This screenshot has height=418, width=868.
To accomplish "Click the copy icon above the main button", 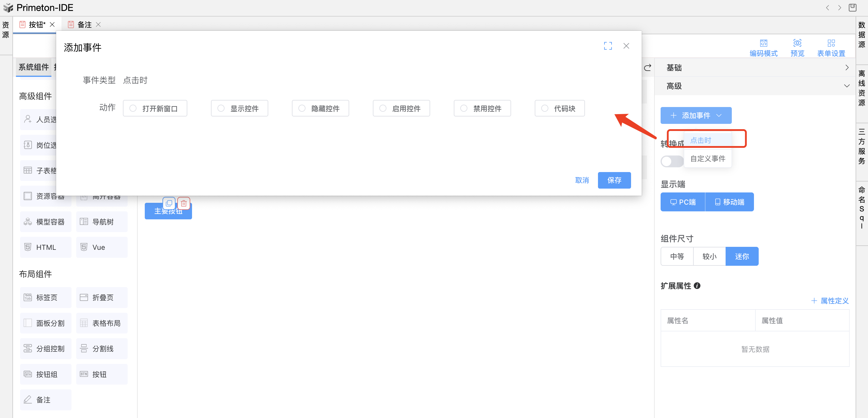I will [x=169, y=203].
